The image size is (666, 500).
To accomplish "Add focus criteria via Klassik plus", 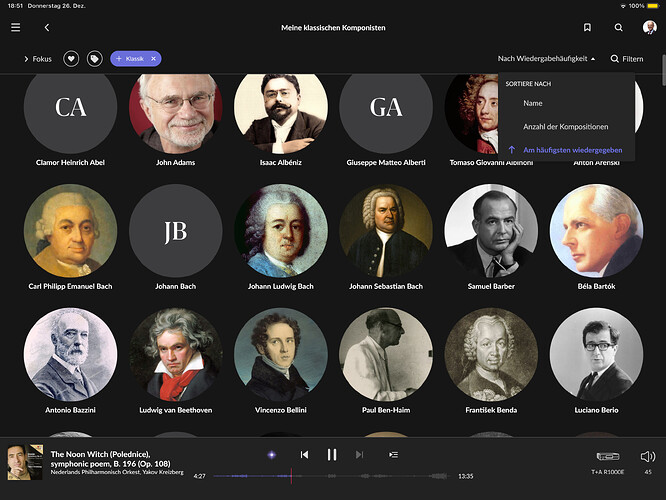I will coord(119,59).
